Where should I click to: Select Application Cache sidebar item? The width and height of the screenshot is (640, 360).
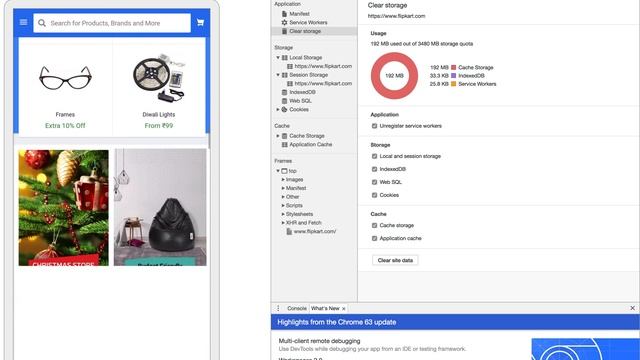coord(311,144)
